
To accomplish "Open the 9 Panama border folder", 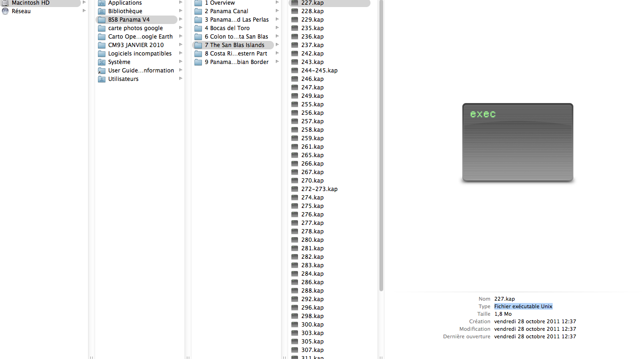I will 236,62.
